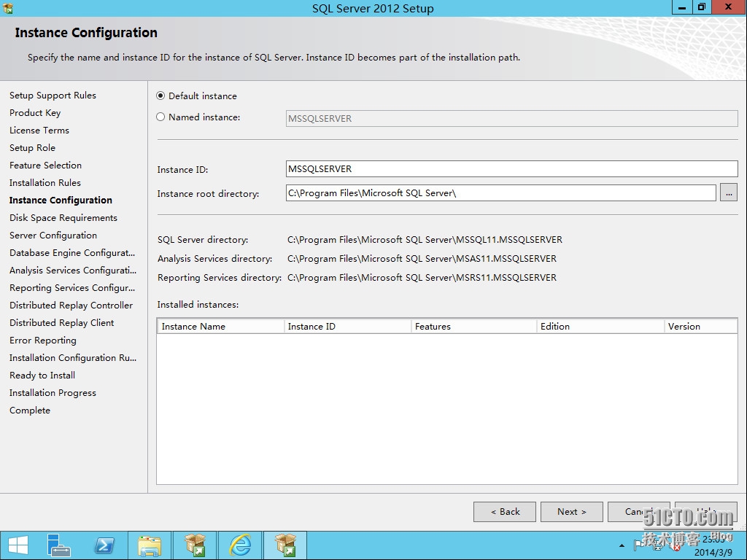The width and height of the screenshot is (747, 560).
Task: Maximize the SQL Server 2012 Setup window
Action: click(702, 7)
